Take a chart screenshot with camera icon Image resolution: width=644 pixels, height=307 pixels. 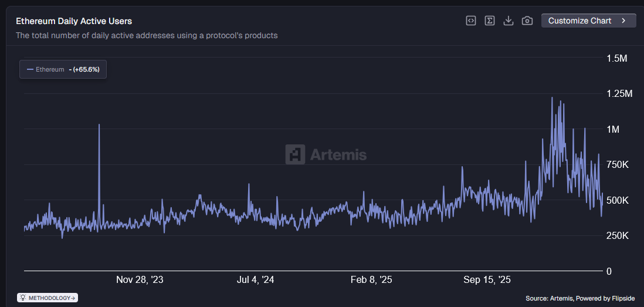click(x=527, y=21)
